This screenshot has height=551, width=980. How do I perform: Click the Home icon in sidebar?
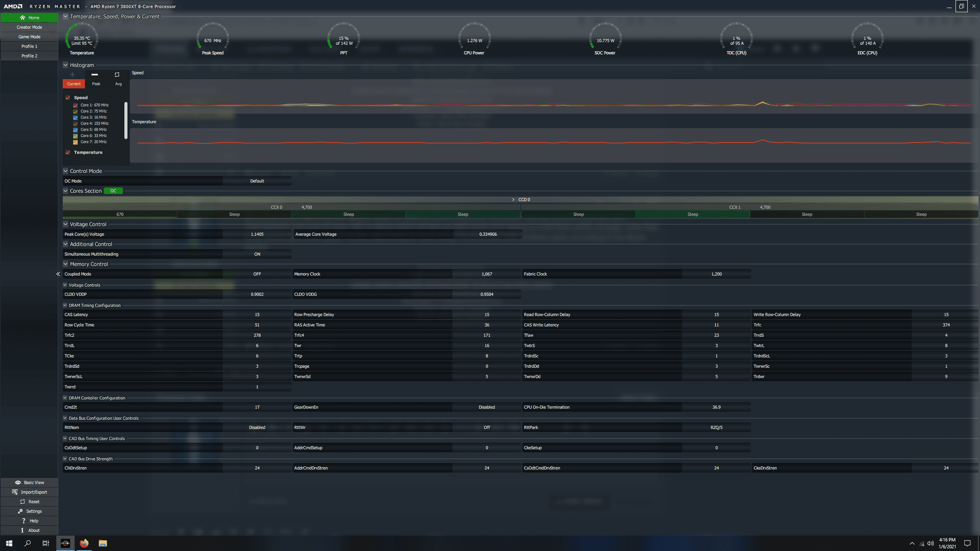22,18
